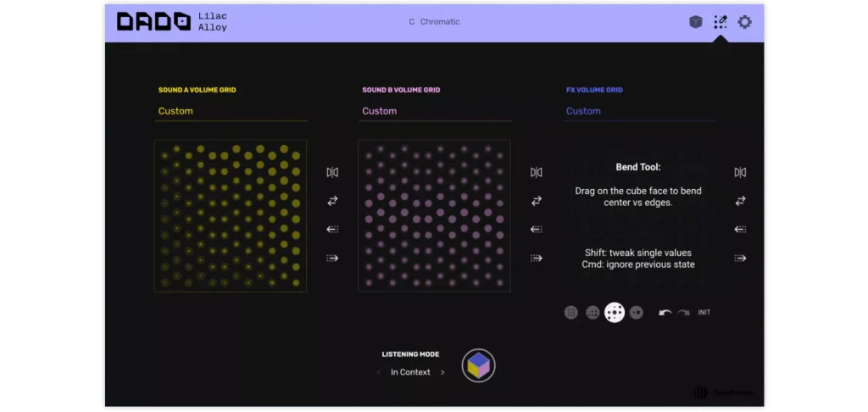Click the Bend Tool: help title
Screen dimensions: 868x412
(x=638, y=167)
